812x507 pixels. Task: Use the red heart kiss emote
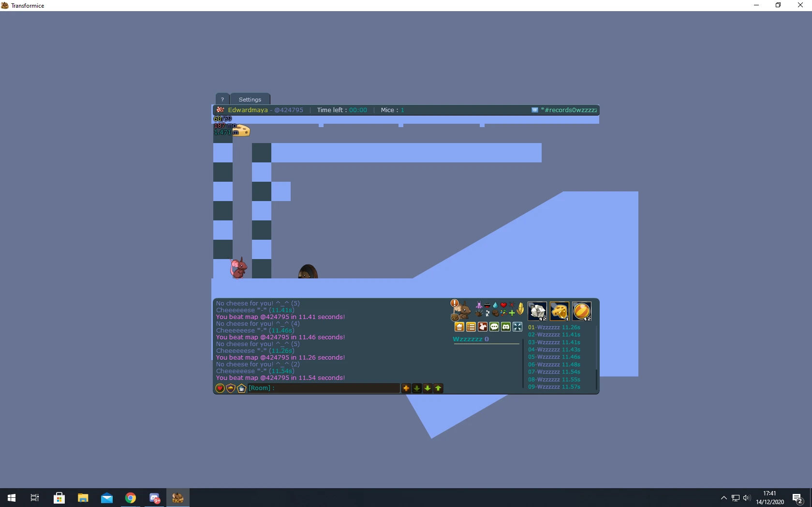503,305
